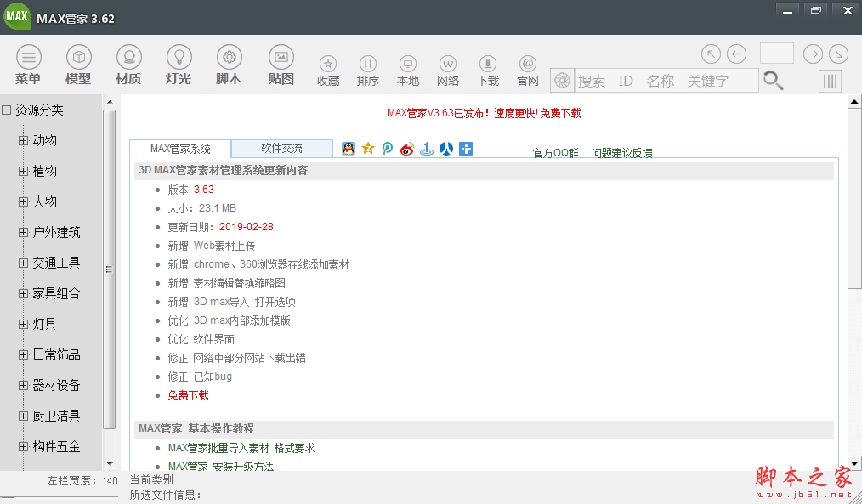Click the Sina Weibo share icon
Viewport: 862px width, 504px height.
coord(407,149)
